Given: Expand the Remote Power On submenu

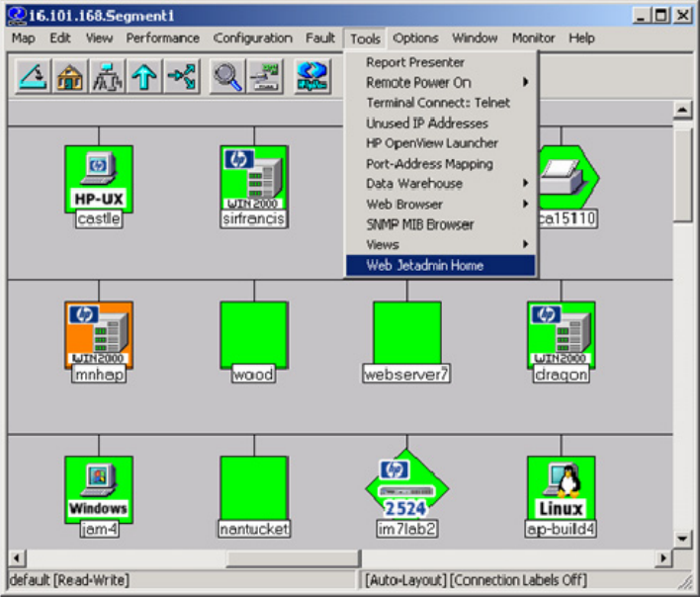Looking at the screenshot, I should point(441,83).
